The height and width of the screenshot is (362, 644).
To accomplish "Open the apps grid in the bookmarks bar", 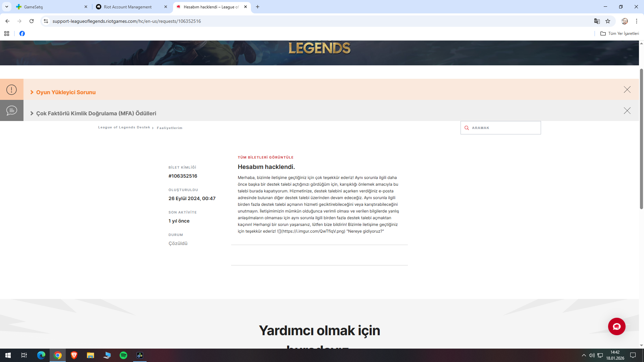I will point(7,34).
